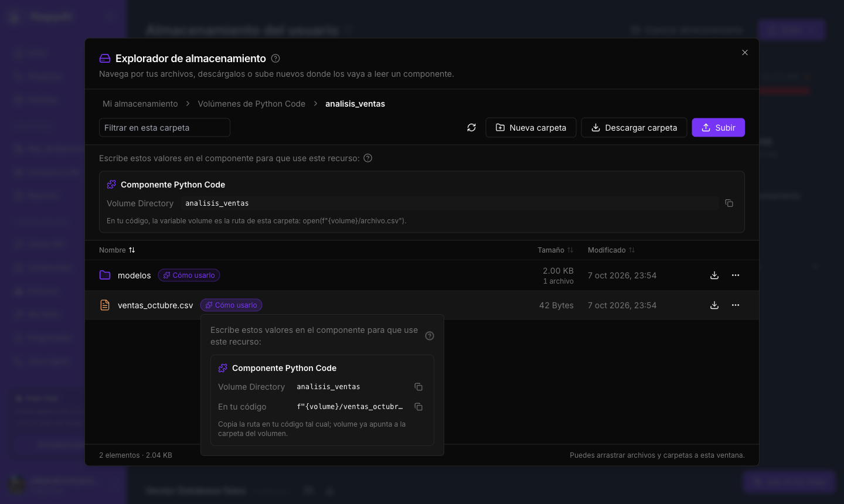The image size is (844, 504).
Task: Click the ventas_octubre.csv file icon
Action: [105, 305]
